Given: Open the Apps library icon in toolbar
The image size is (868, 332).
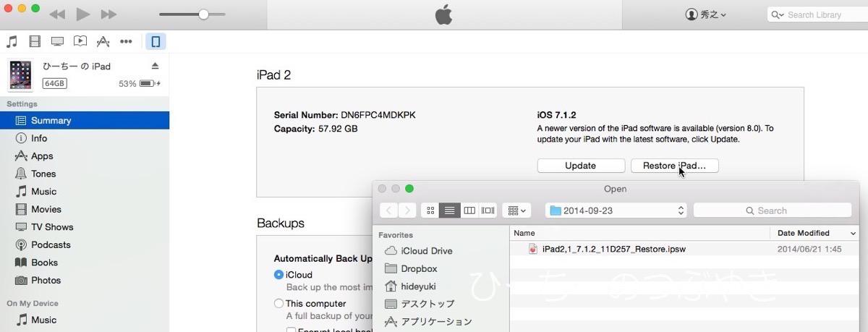Looking at the screenshot, I should click(x=103, y=41).
